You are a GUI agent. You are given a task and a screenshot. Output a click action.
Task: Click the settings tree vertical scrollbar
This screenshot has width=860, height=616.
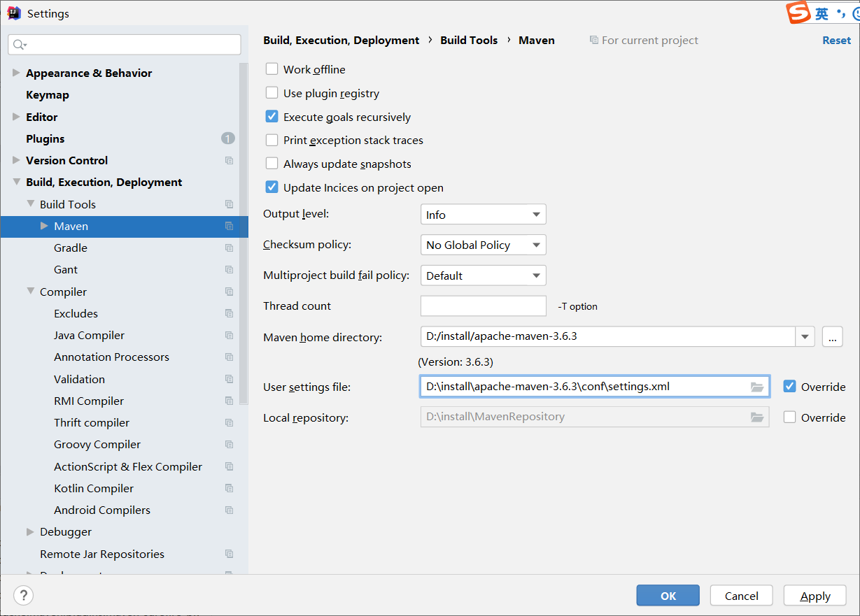[244, 231]
